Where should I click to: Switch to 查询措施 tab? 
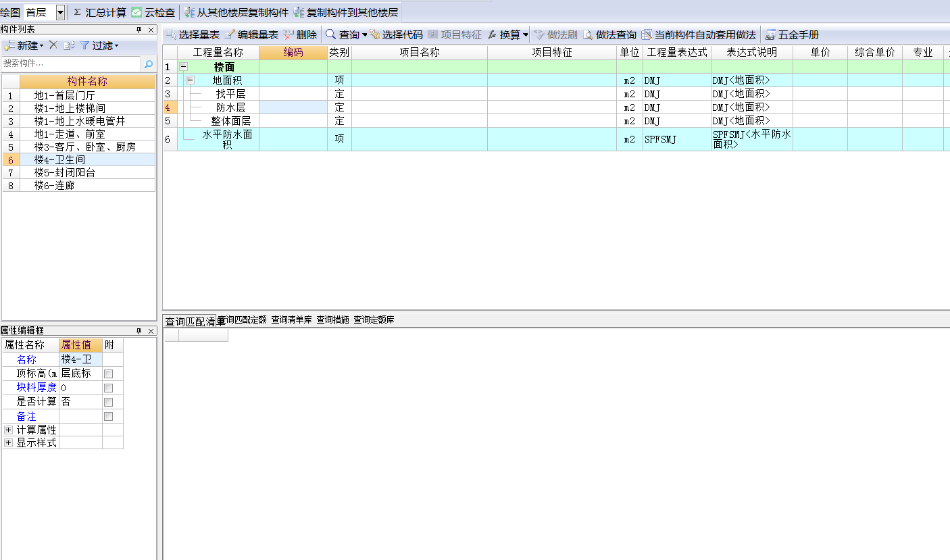[x=332, y=320]
